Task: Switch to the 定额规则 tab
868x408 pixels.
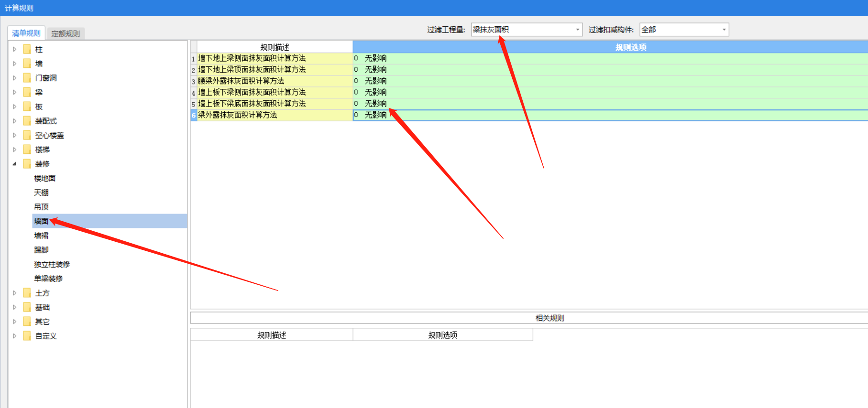Action: pyautogui.click(x=66, y=33)
